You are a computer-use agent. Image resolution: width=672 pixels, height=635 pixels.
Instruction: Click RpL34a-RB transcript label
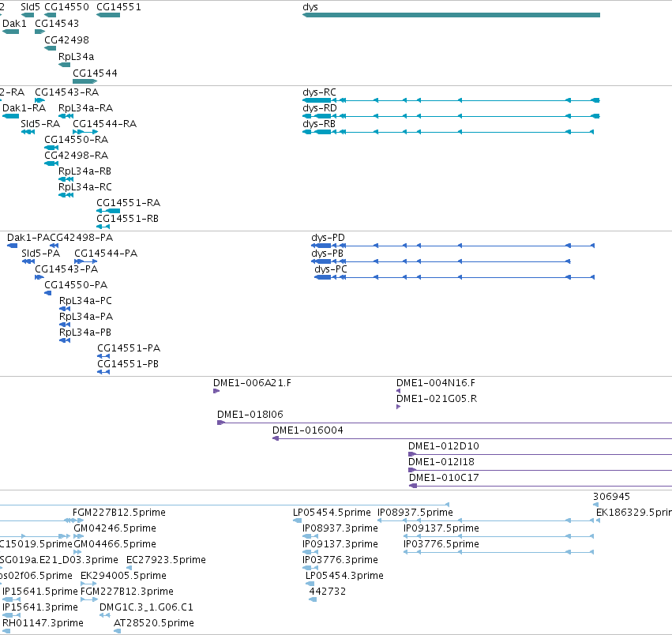[x=84, y=171]
